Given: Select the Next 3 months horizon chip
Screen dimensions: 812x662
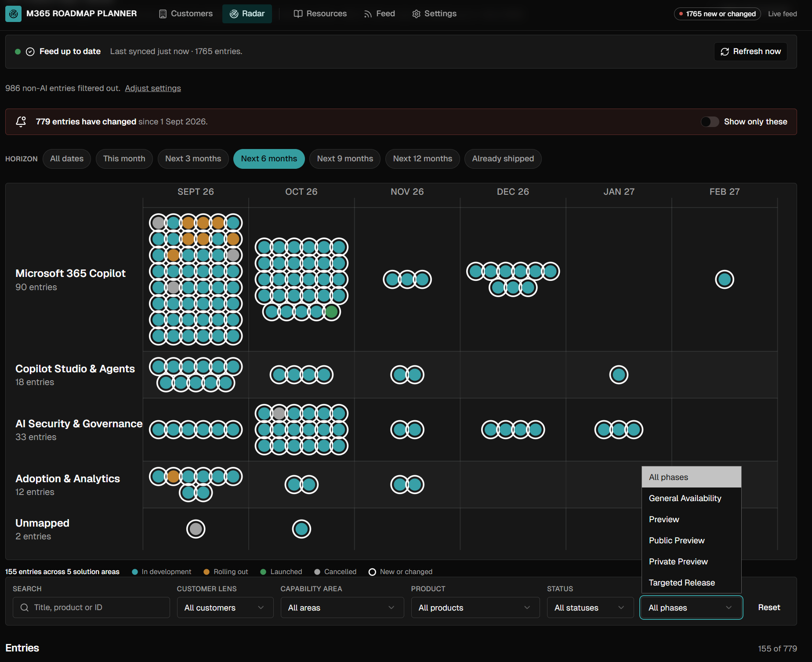Looking at the screenshot, I should pos(193,159).
